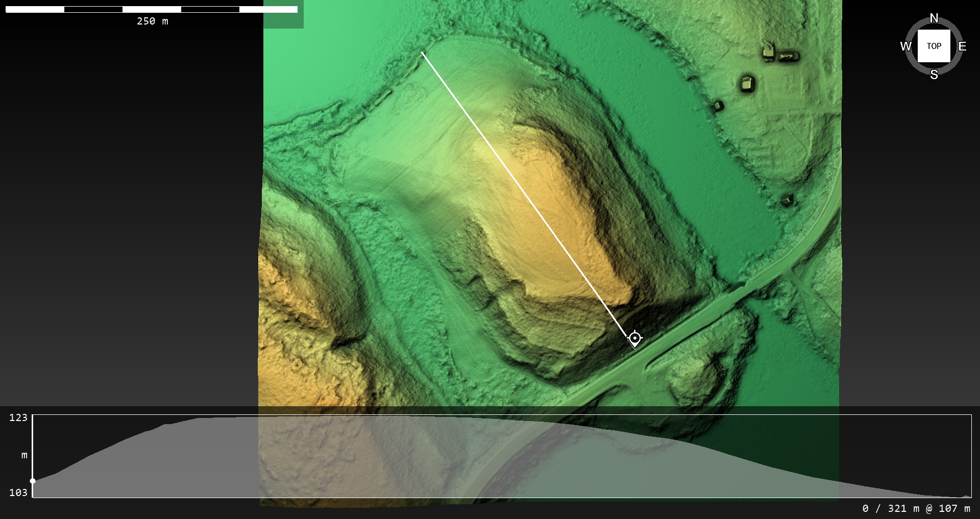
Task: Click the 250 m scale bar label
Action: click(x=152, y=21)
